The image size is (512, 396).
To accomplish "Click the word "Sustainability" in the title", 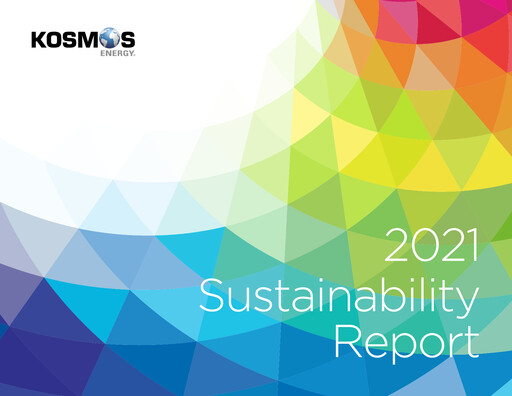I will (339, 297).
